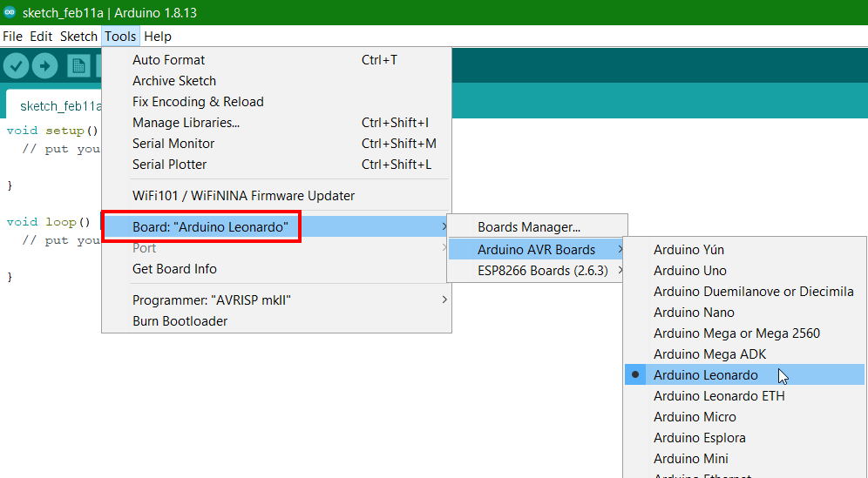
Task: Select Arduino Uno from board list
Action: (690, 271)
